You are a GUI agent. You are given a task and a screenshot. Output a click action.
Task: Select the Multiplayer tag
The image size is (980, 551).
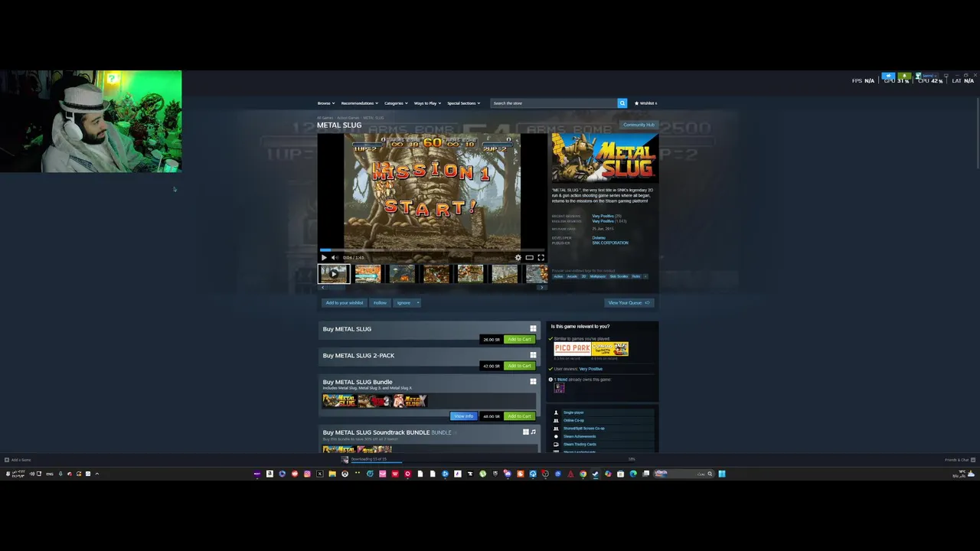[x=597, y=276]
